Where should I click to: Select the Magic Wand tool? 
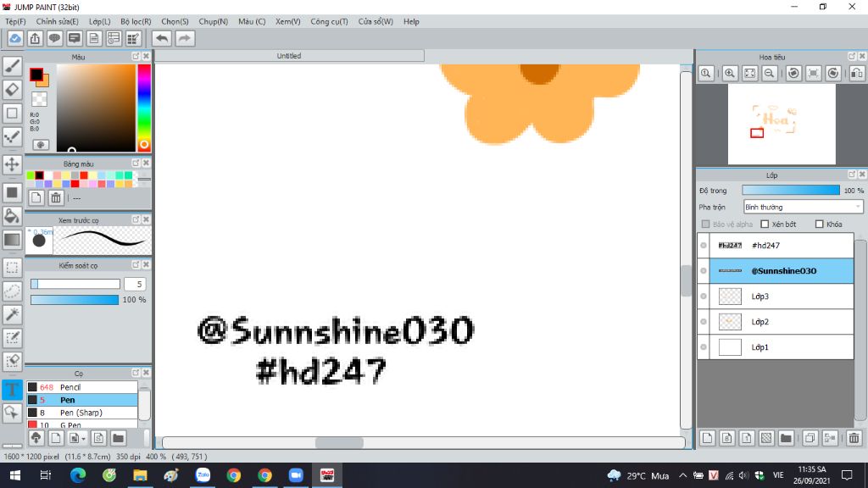pos(12,314)
